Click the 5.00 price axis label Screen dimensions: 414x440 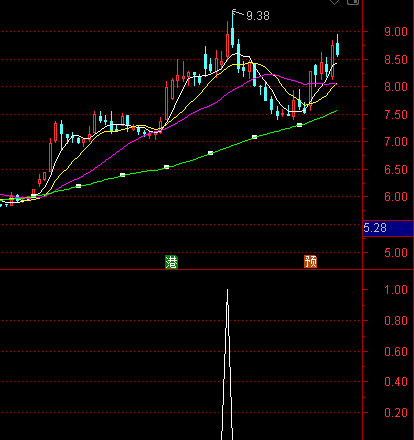tap(396, 253)
